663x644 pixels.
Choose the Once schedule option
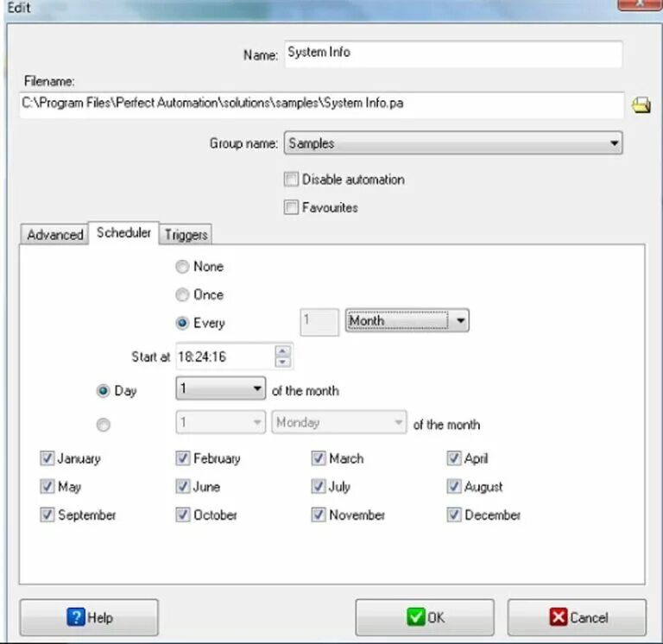click(x=182, y=294)
